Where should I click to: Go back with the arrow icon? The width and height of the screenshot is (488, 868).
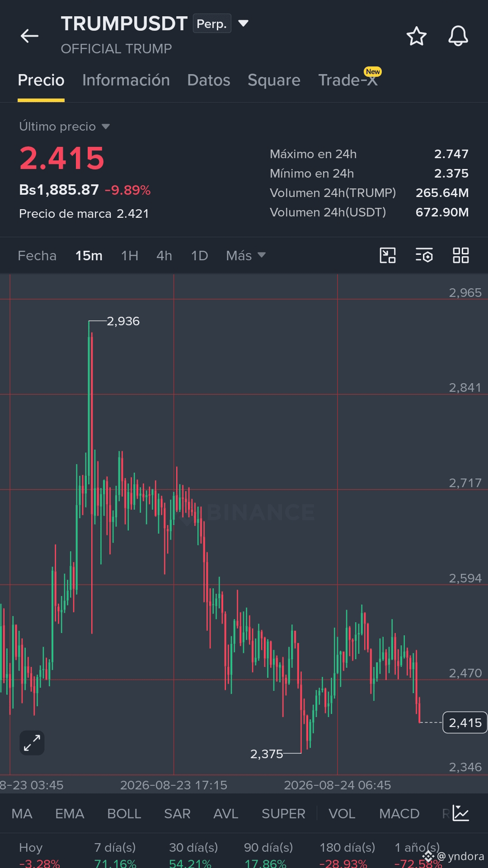(x=29, y=36)
